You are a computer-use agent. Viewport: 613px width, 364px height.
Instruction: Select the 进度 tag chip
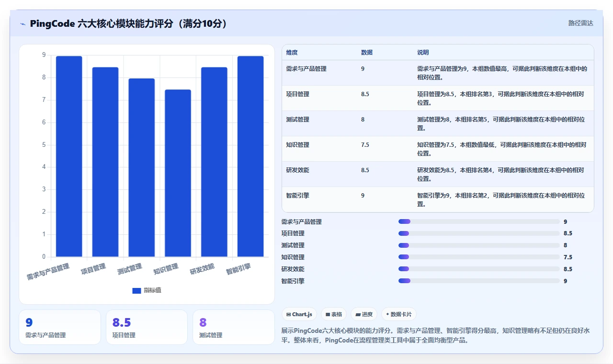pyautogui.click(x=364, y=314)
